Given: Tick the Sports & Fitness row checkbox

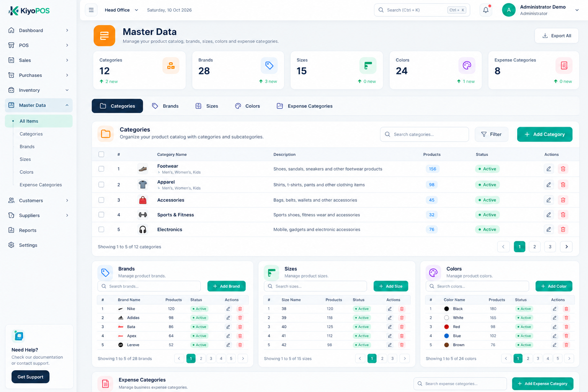Looking at the screenshot, I should (101, 215).
